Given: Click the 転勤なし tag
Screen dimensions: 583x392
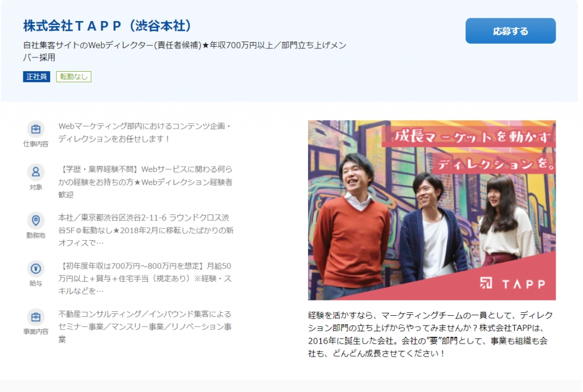Looking at the screenshot, I should 73,77.
